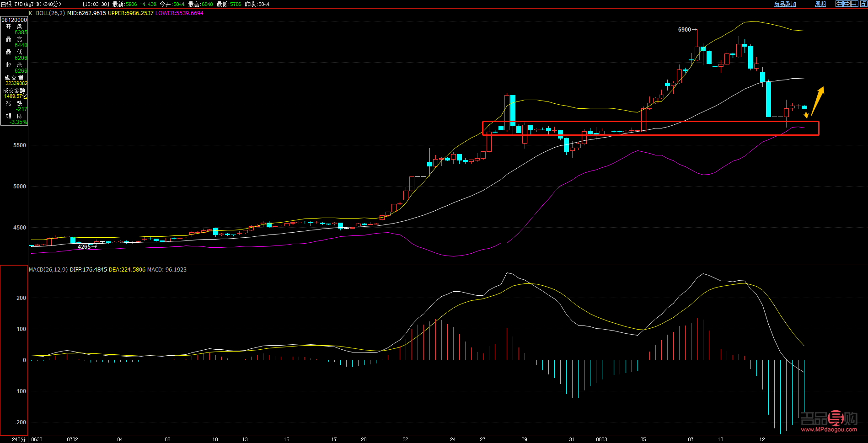868x443 pixels.
Task: Click the 0803 date marker on time axis
Action: click(x=601, y=439)
